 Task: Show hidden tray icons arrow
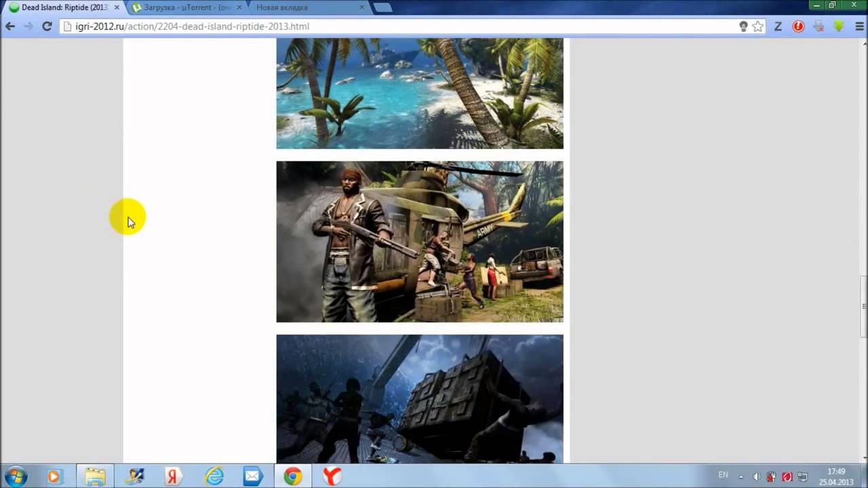pyautogui.click(x=741, y=476)
